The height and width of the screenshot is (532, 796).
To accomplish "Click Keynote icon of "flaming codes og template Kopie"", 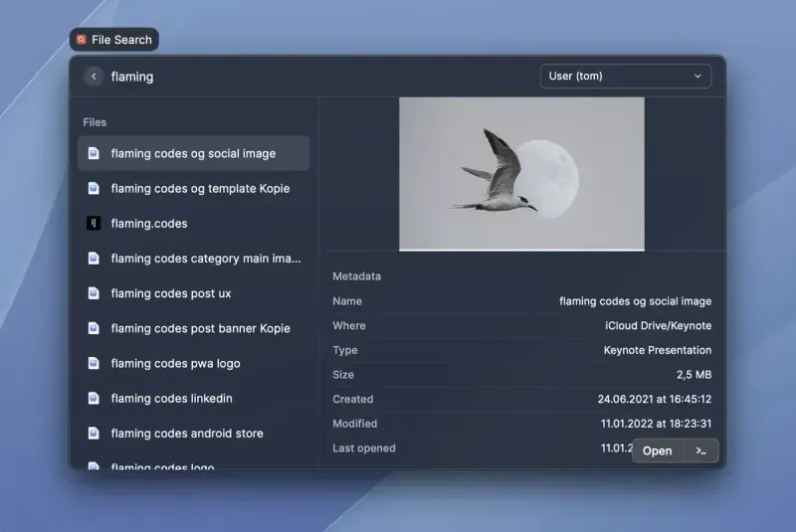I will point(94,188).
